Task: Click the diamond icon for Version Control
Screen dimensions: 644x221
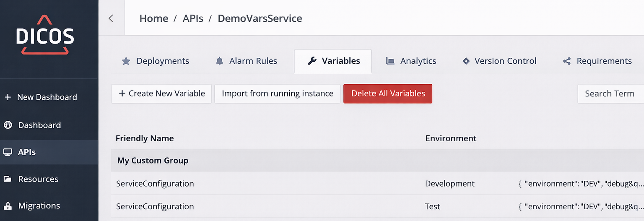Action: coord(465,61)
